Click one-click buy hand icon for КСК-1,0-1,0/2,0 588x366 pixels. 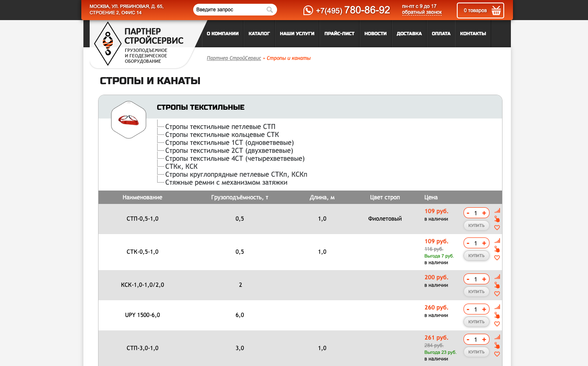point(497,285)
